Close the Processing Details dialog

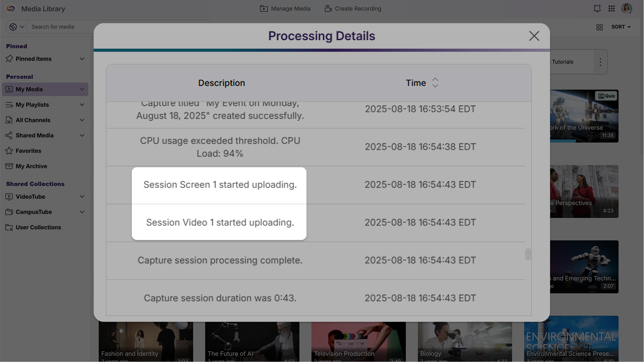pyautogui.click(x=534, y=36)
